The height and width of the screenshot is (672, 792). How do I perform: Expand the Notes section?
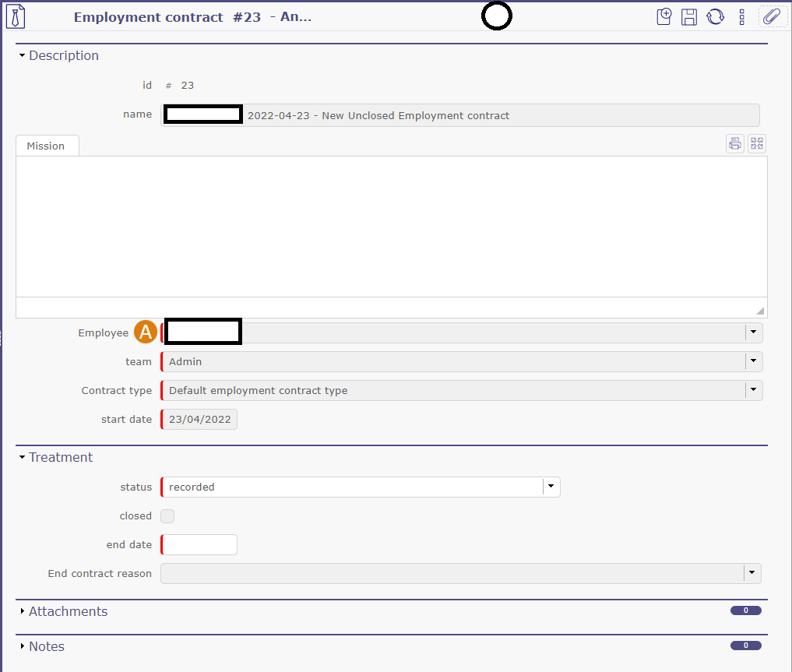23,647
